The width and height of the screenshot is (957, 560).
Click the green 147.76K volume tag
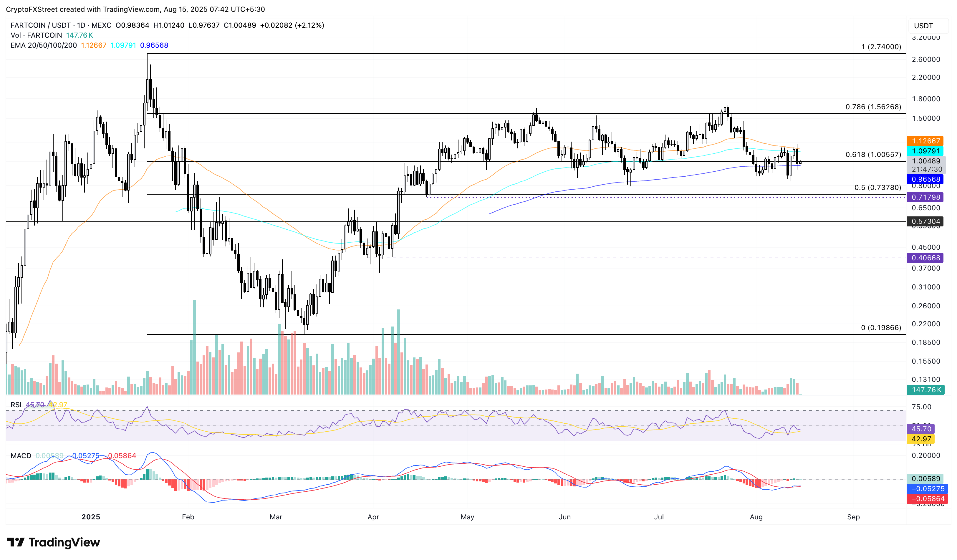(926, 390)
